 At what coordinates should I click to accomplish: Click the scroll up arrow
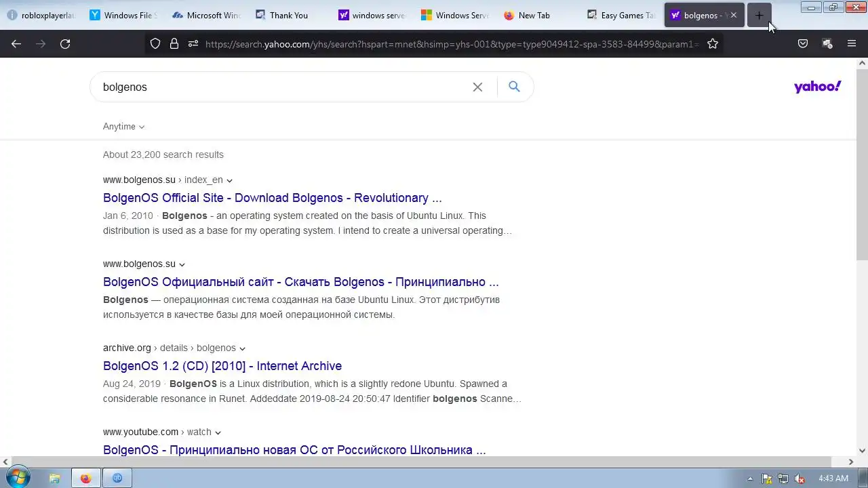coord(862,63)
